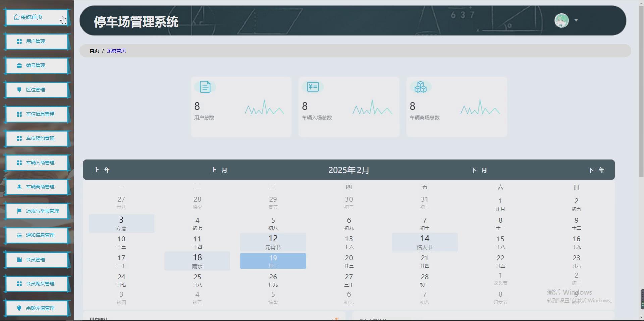644x321 pixels.
Task: Open 车位预约管理 menu item
Action: tap(37, 138)
